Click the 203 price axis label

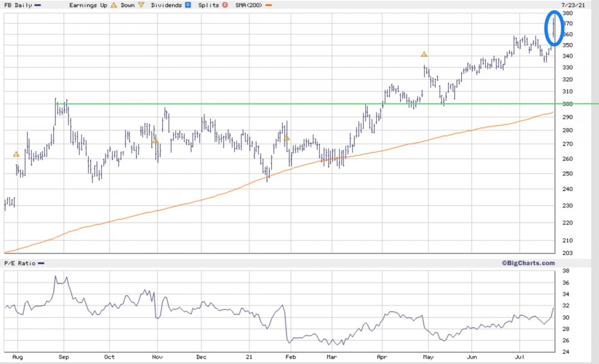point(568,253)
